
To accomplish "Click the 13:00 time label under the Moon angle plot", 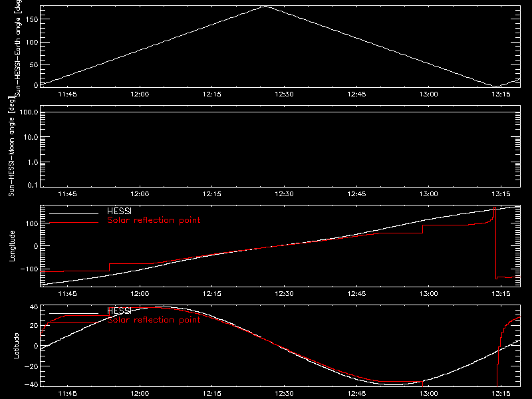I will pyautogui.click(x=429, y=194).
